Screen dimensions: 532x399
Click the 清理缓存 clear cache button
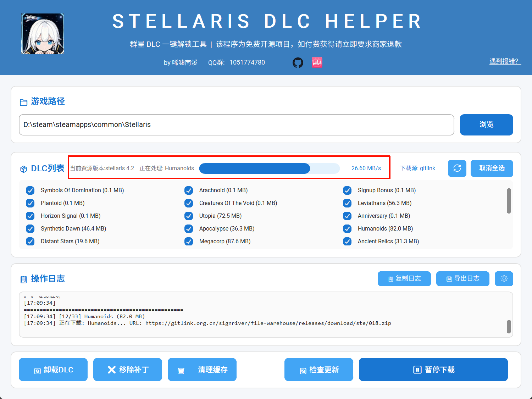pyautogui.click(x=202, y=370)
